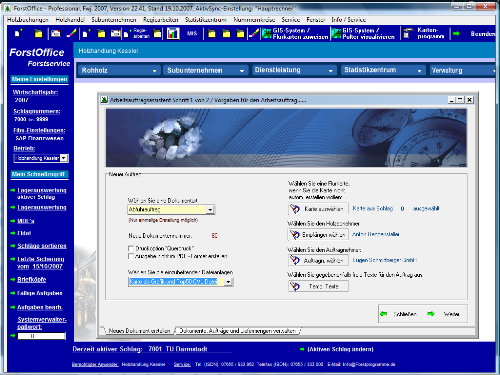The height and width of the screenshot is (375, 500).
Task: Click the Auftragn. wählen button
Action: click(x=318, y=260)
